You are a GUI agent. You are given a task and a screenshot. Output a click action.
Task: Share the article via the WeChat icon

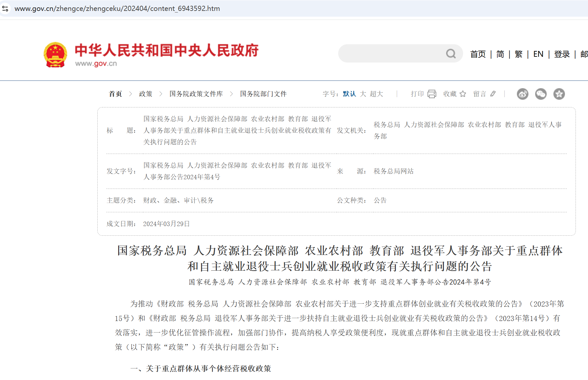click(x=541, y=94)
